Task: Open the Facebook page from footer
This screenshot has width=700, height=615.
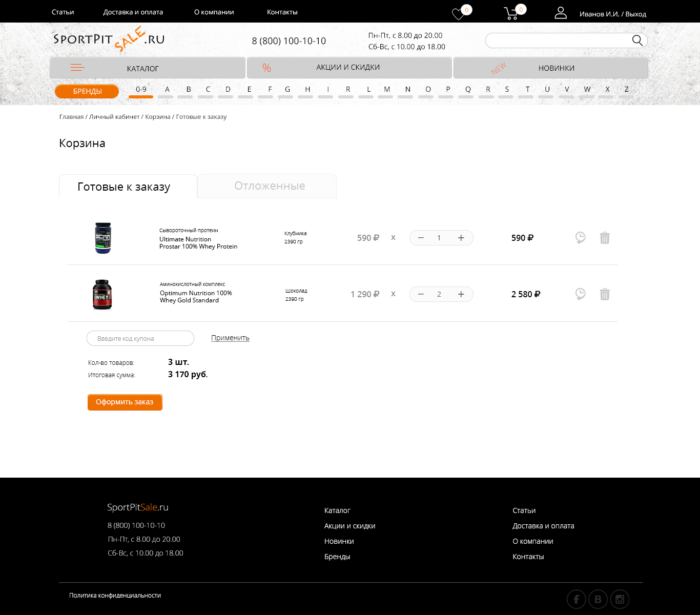Action: (576, 599)
